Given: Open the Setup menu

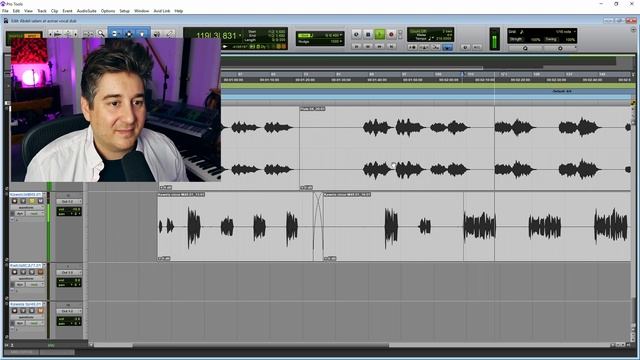Looking at the screenshot, I should pyautogui.click(x=124, y=11).
